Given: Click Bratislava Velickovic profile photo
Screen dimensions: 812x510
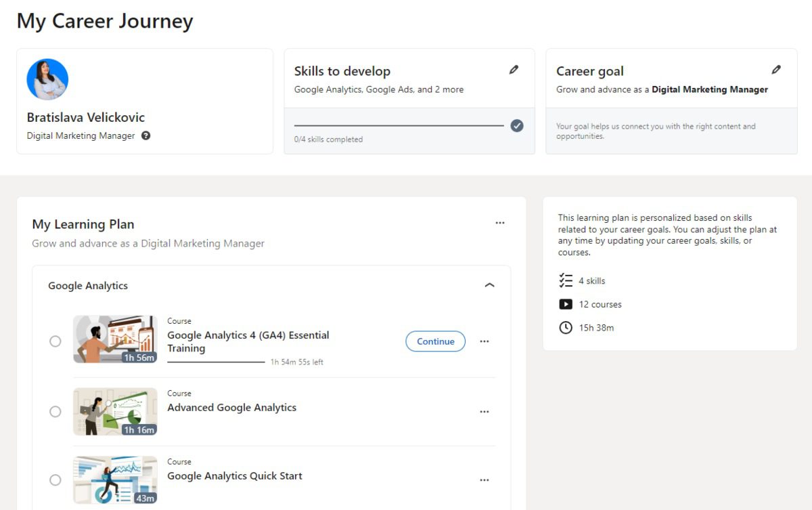Looking at the screenshot, I should tap(47, 79).
